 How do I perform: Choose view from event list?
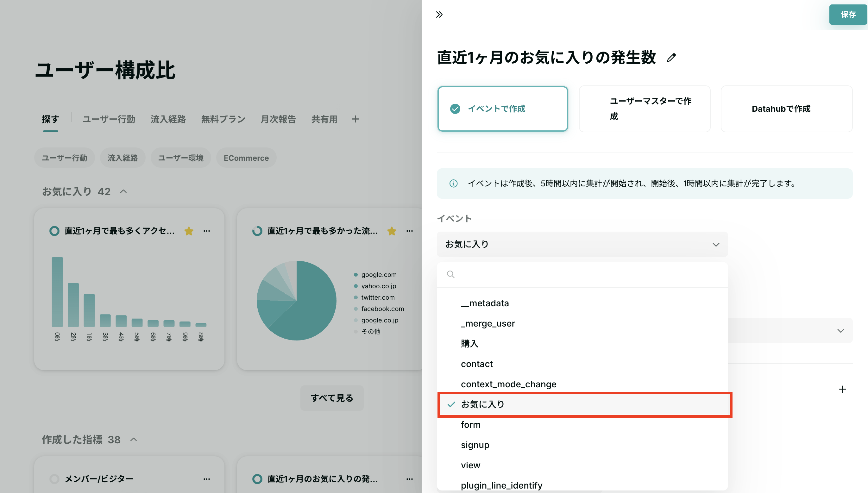pyautogui.click(x=582, y=465)
